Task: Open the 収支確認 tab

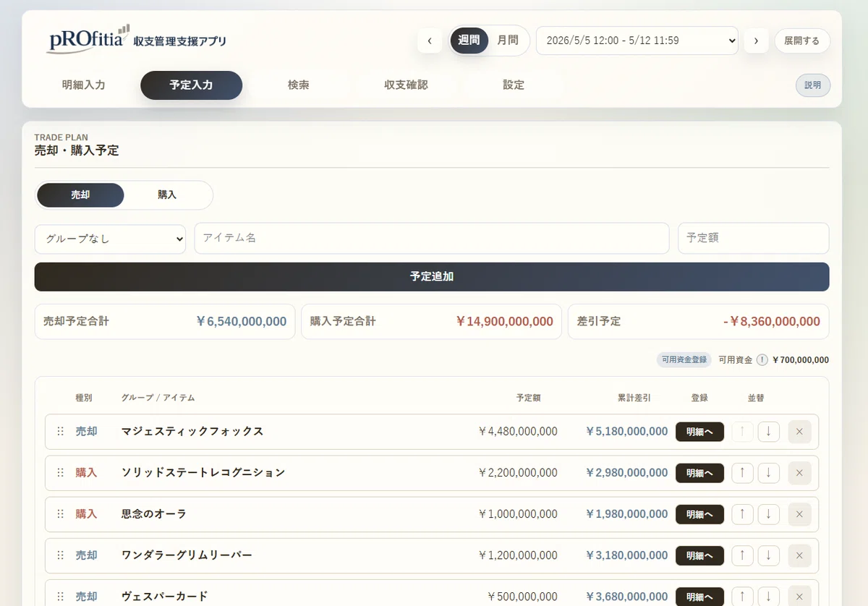Action: pyautogui.click(x=406, y=85)
